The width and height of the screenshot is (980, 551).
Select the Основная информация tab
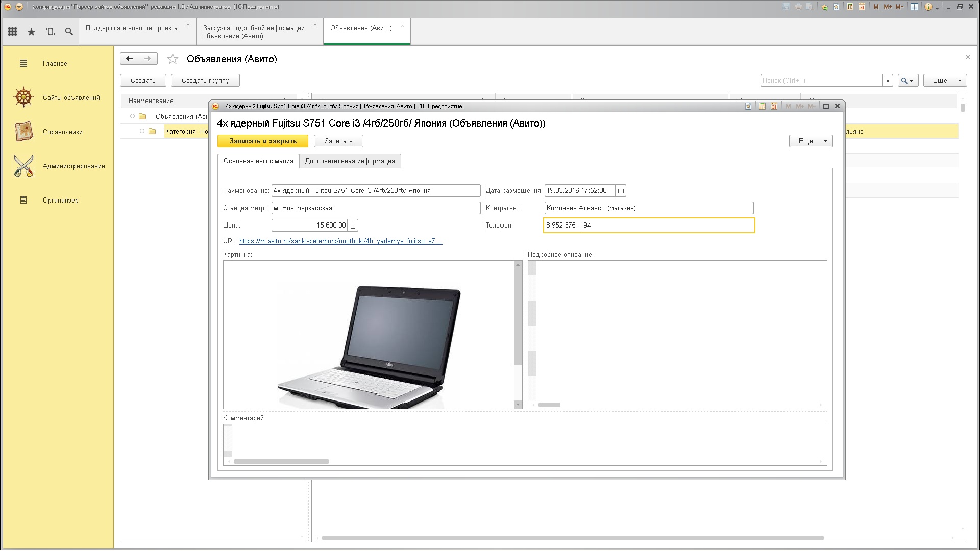pos(258,161)
